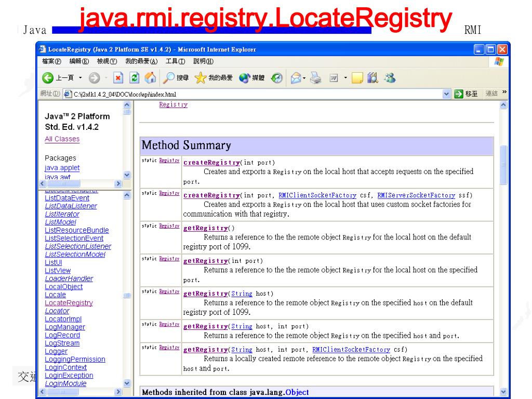Click the Windows flag logo in the menu bar

pos(499,61)
